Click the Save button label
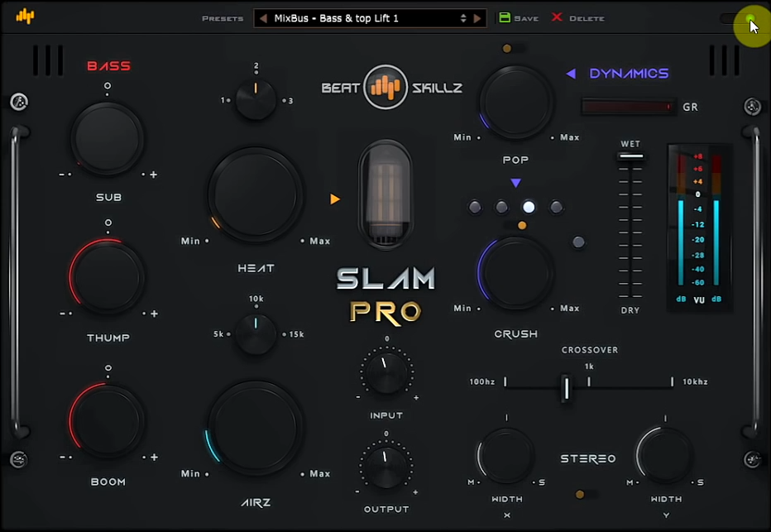Viewport: 771px width, 532px height. pyautogui.click(x=526, y=19)
